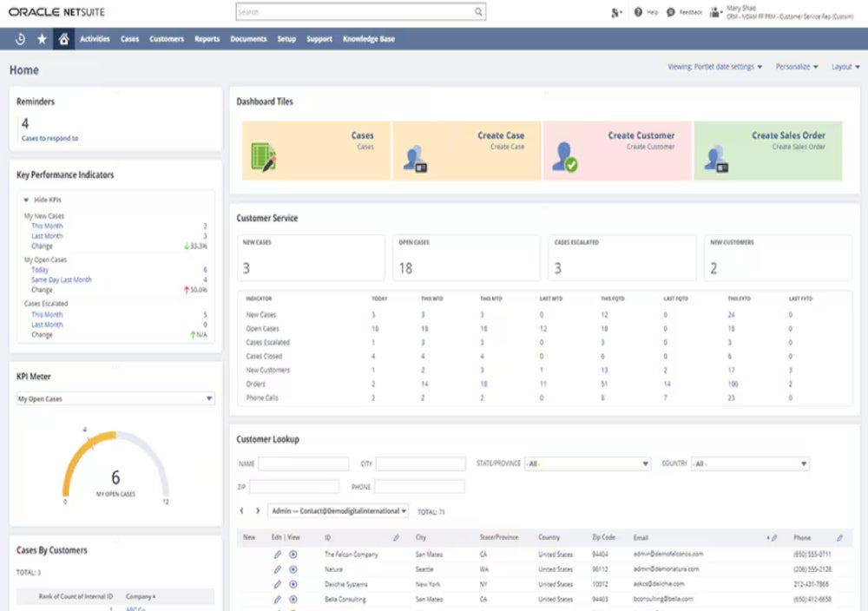Click the Cases tile spreadsheet icon

(x=264, y=158)
